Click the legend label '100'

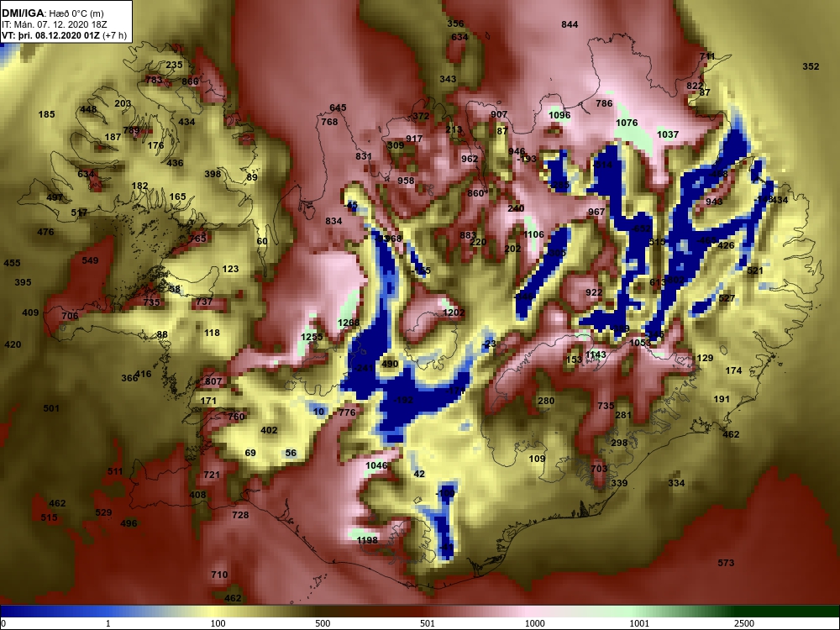pyautogui.click(x=218, y=623)
